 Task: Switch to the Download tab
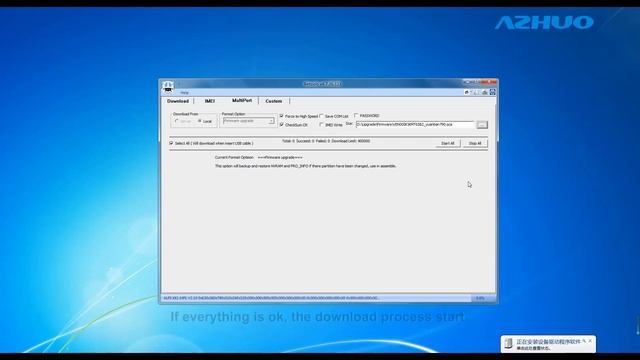[x=178, y=101]
